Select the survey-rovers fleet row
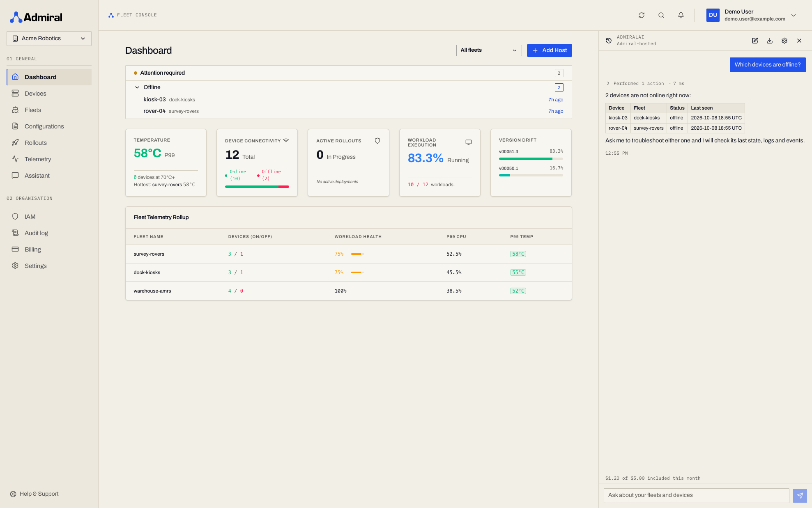This screenshot has height=508, width=812. [x=348, y=254]
